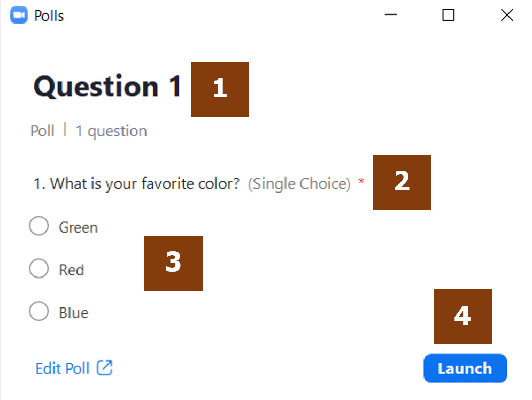The width and height of the screenshot is (532, 400).
Task: Select the Green radio button
Action: pyautogui.click(x=39, y=226)
